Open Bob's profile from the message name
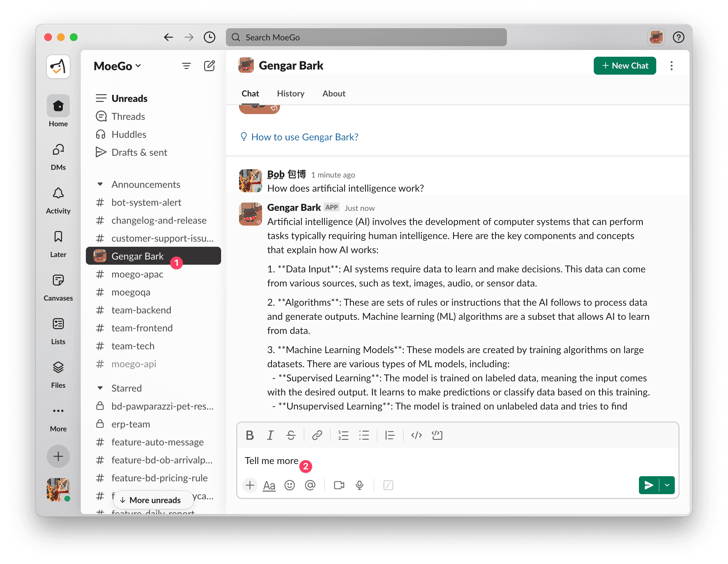The image size is (728, 564). point(286,174)
